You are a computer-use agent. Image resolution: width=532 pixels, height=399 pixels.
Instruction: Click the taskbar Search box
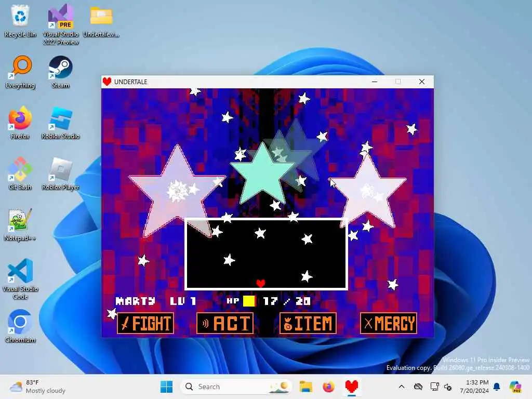(x=236, y=387)
